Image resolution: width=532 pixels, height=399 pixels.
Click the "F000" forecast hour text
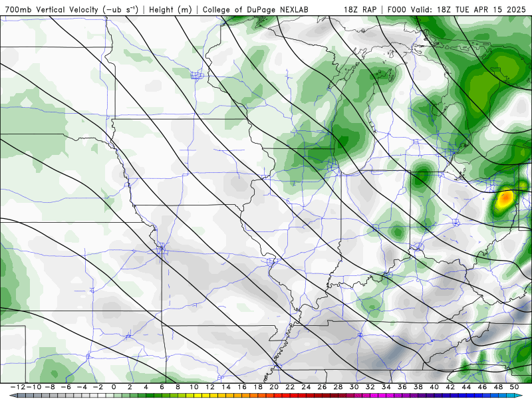click(397, 9)
